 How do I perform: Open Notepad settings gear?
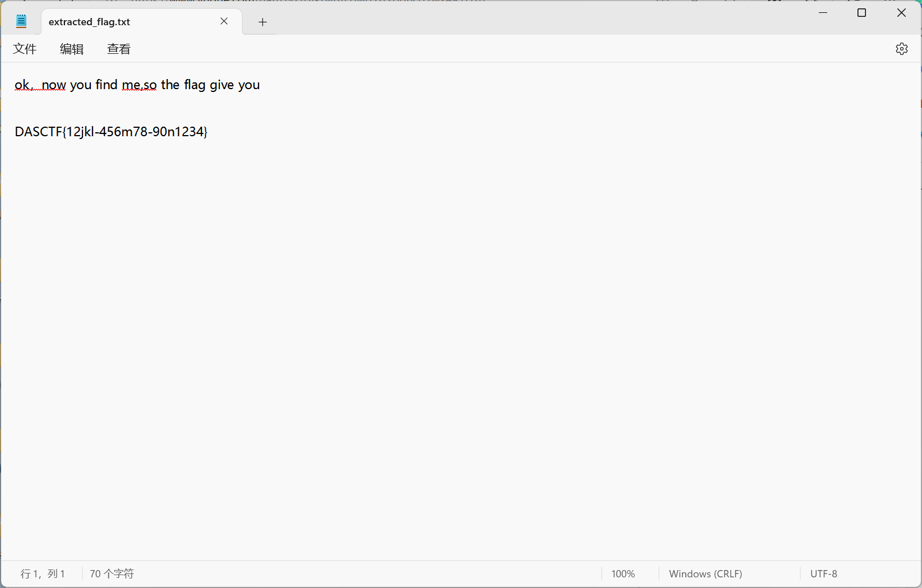point(901,49)
